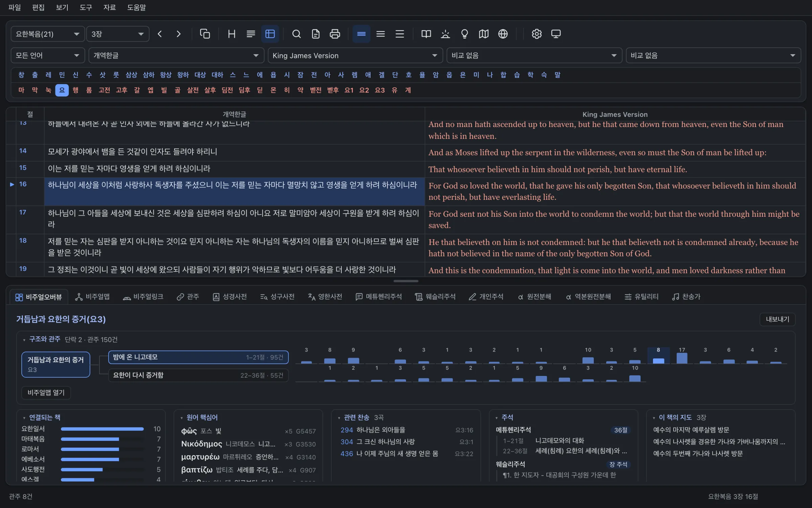
Task: Open the King James Version dropdown
Action: click(x=355, y=56)
